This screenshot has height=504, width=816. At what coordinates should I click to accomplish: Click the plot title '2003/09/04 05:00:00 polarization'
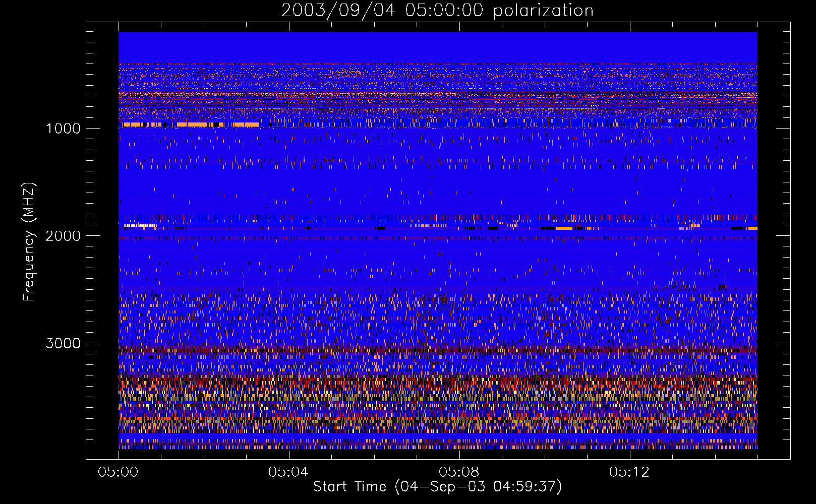click(x=437, y=10)
